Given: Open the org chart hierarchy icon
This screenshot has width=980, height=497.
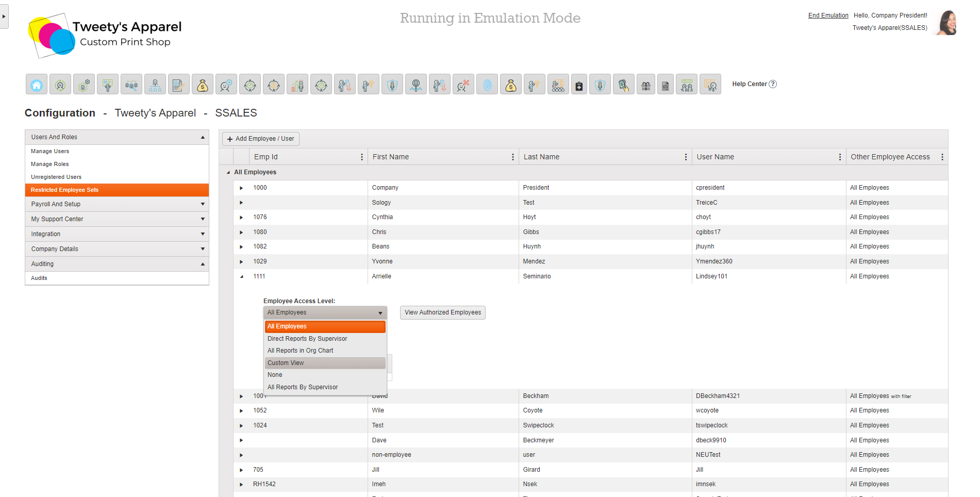Looking at the screenshot, I should (155, 85).
